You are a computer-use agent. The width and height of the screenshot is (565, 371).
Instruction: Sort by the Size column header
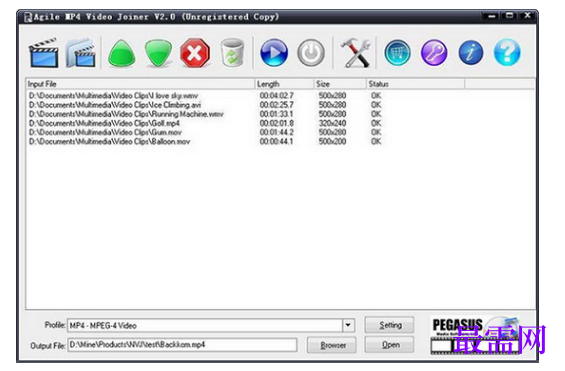pos(340,84)
